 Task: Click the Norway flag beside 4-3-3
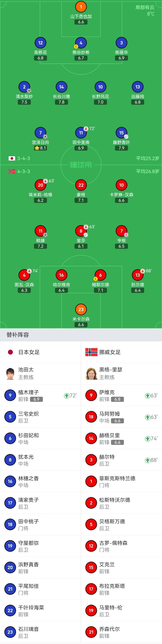[12, 171]
